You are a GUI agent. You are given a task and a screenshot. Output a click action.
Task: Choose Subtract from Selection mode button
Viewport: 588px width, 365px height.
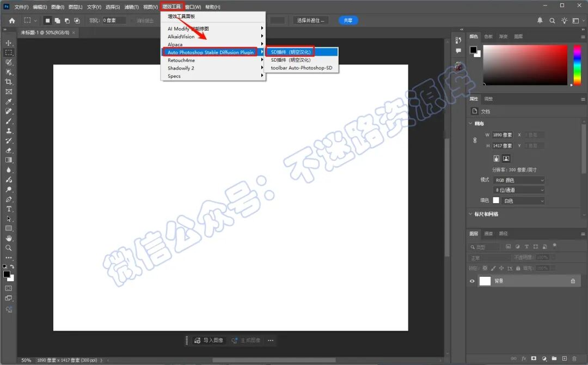(x=67, y=21)
